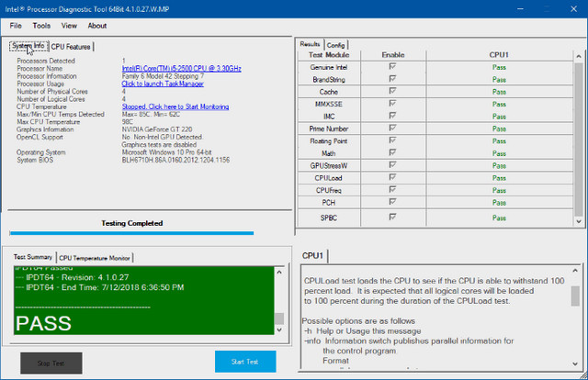Open the Tools menu
The height and width of the screenshot is (380, 588).
click(41, 26)
